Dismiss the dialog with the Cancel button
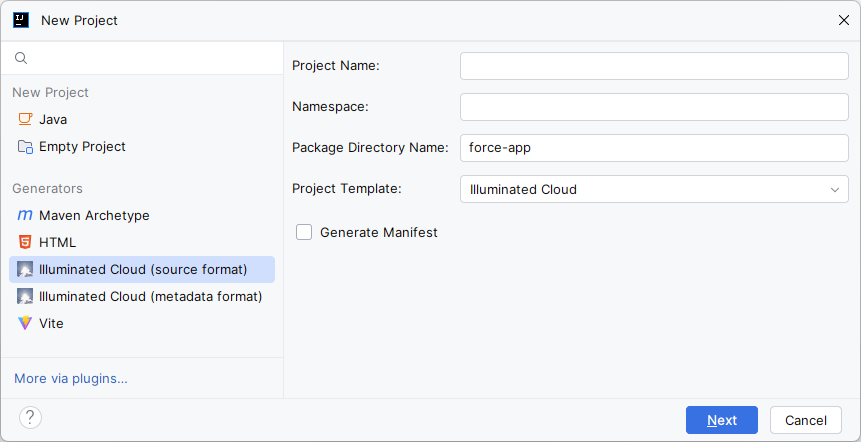Image resolution: width=861 pixels, height=442 pixels. 806,420
